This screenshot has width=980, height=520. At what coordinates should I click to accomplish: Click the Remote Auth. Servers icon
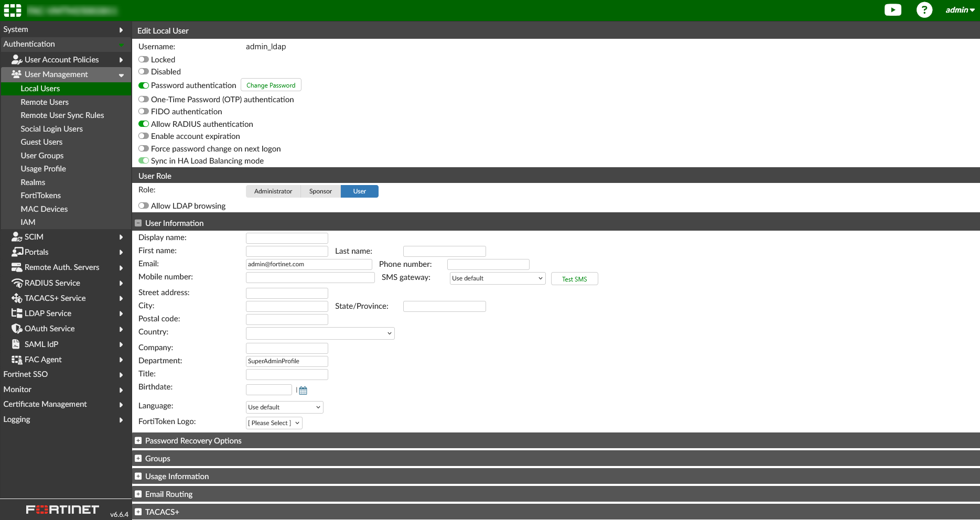point(17,267)
